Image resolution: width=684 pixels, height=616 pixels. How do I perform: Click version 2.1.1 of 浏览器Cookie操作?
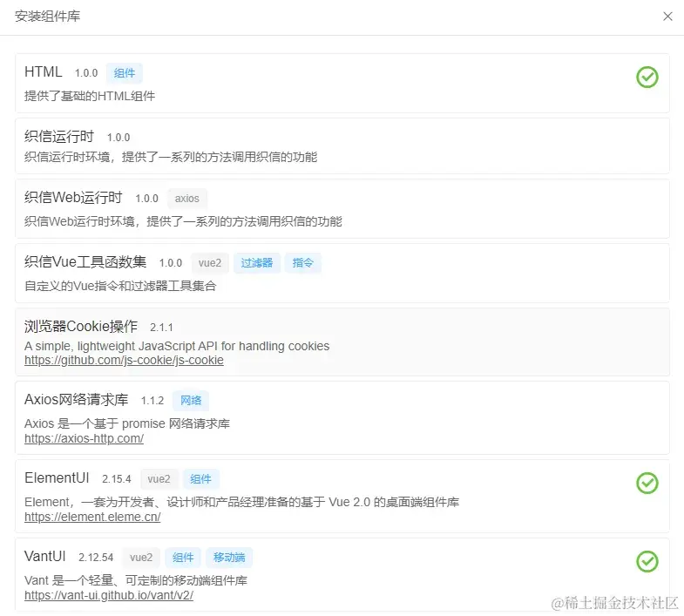tap(161, 328)
